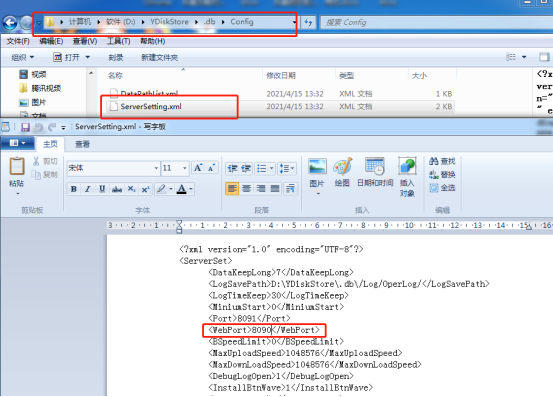553x397 pixels.
Task: Open the 工具(T) menu in Explorer
Action: click(x=118, y=41)
